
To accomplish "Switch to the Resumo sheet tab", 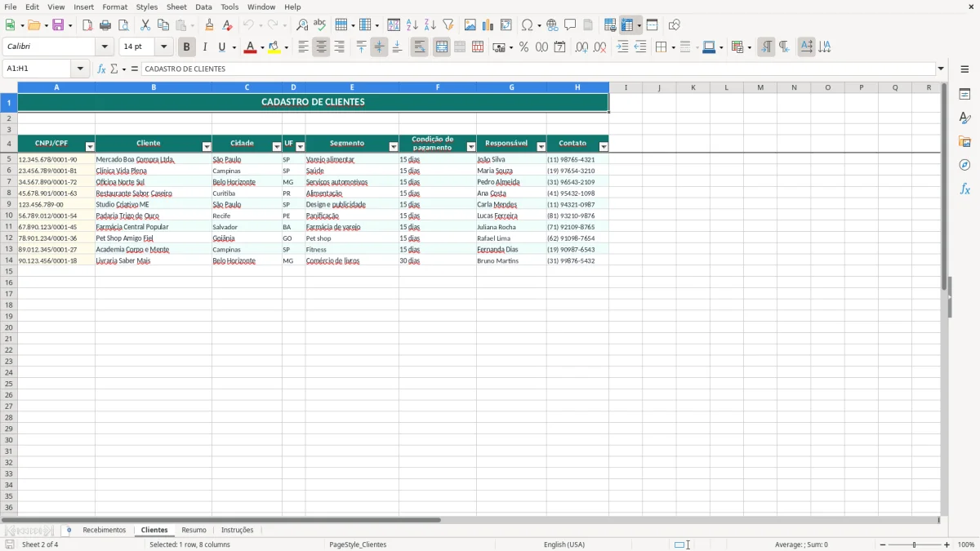I will tap(194, 531).
